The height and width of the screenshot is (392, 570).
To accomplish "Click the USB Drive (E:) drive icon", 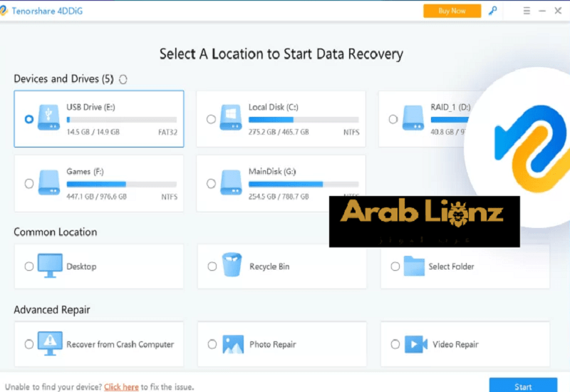I will coord(49,117).
